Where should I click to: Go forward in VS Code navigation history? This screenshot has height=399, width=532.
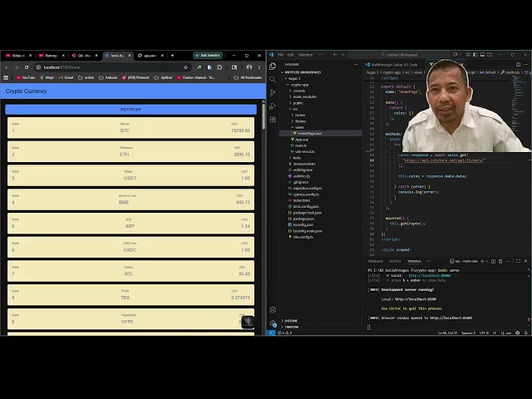342,55
